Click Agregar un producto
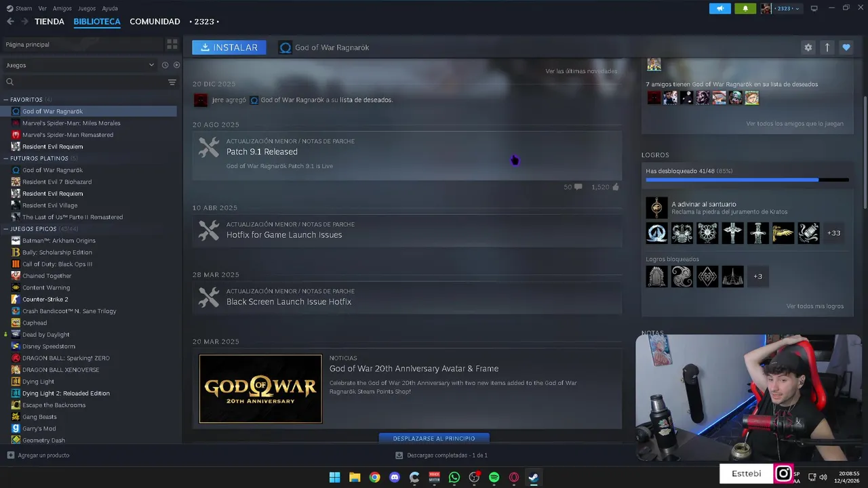Screen dimensions: 868x488 (x=38, y=455)
